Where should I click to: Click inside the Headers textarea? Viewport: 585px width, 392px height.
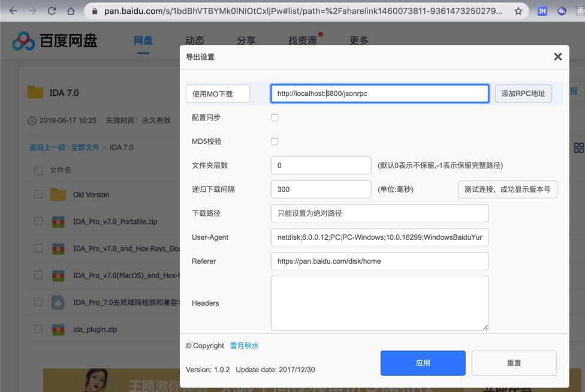[380, 303]
